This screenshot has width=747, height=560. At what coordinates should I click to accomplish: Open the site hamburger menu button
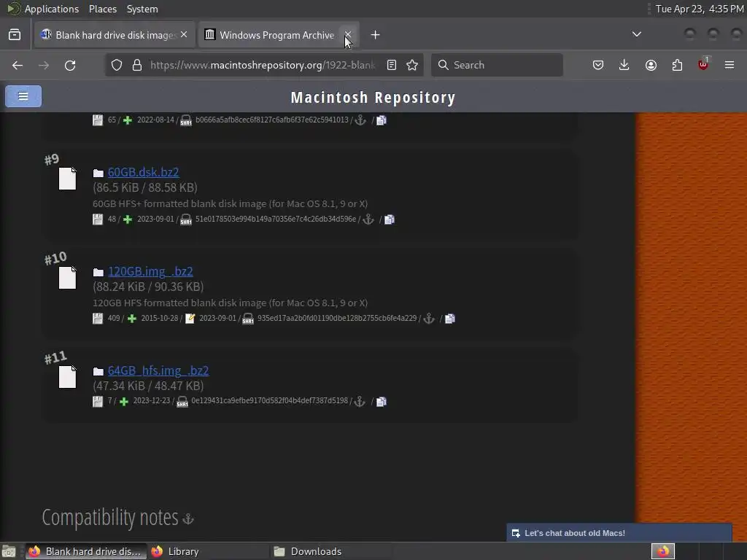pyautogui.click(x=23, y=96)
